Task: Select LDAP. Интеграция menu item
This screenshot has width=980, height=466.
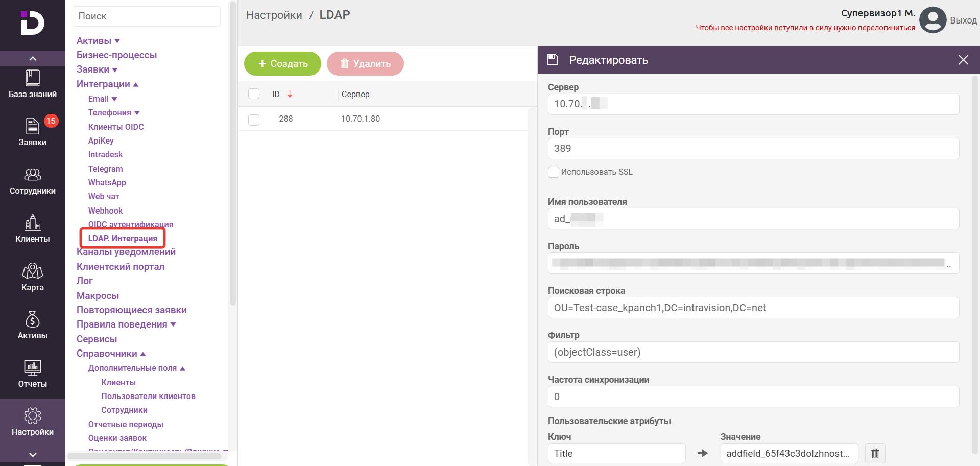Action: coord(123,238)
